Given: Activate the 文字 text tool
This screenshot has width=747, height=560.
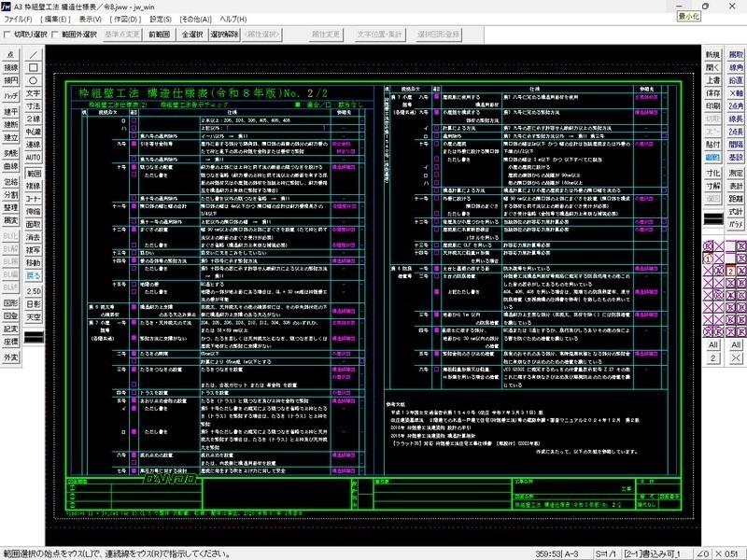Looking at the screenshot, I should [x=34, y=93].
